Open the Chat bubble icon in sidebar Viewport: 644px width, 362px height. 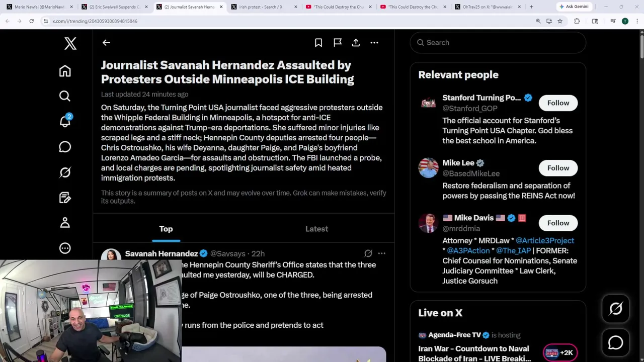click(65, 147)
